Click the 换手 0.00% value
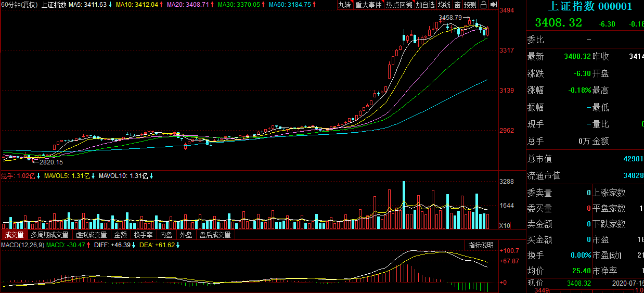The height and width of the screenshot is (293, 644). point(581,256)
